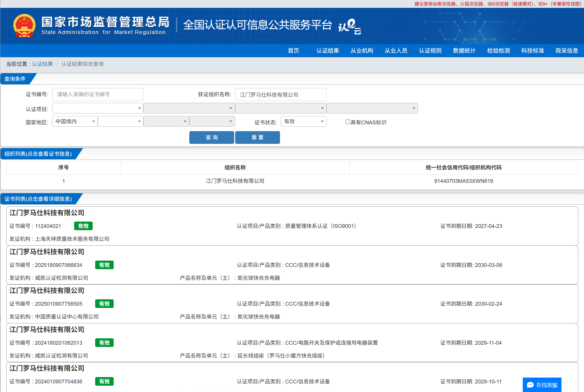Click issuer 上海天祥质量技术服务有限公司
This screenshot has height=392, width=584.
[x=72, y=239]
